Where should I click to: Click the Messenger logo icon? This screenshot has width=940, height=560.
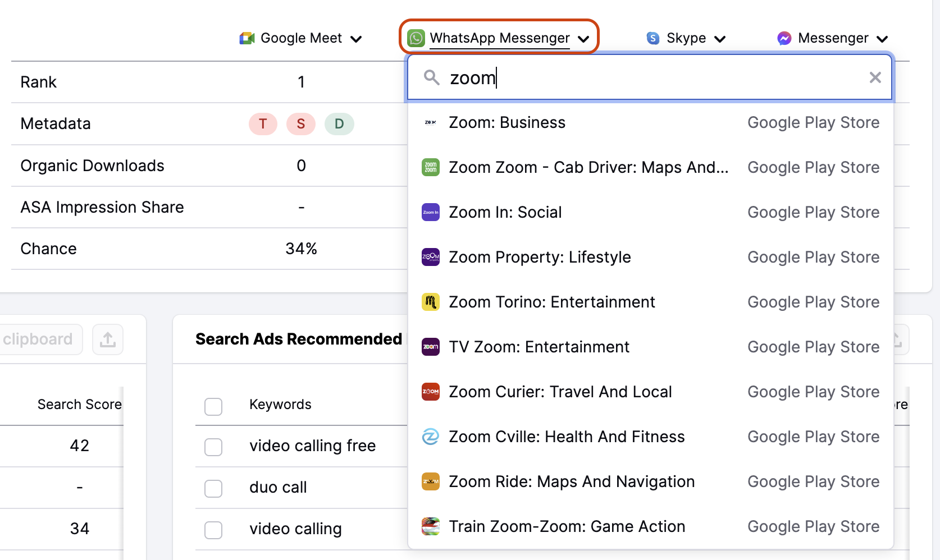click(x=784, y=38)
